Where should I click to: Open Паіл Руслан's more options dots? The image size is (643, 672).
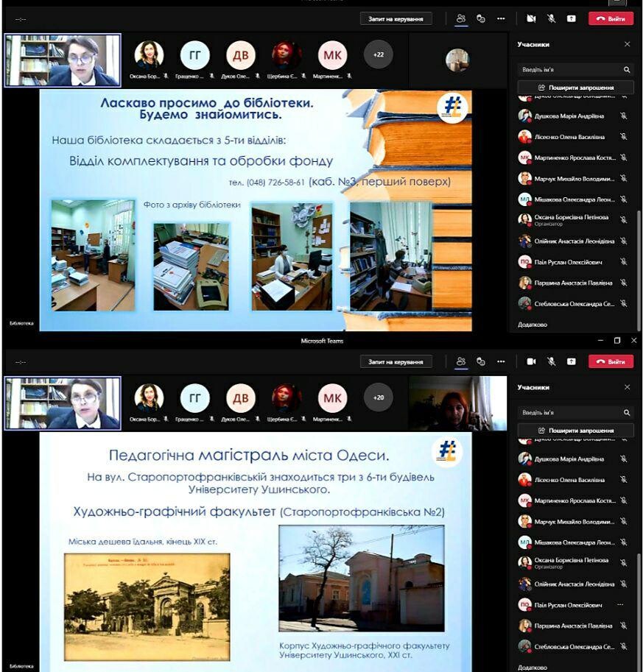[x=620, y=605]
